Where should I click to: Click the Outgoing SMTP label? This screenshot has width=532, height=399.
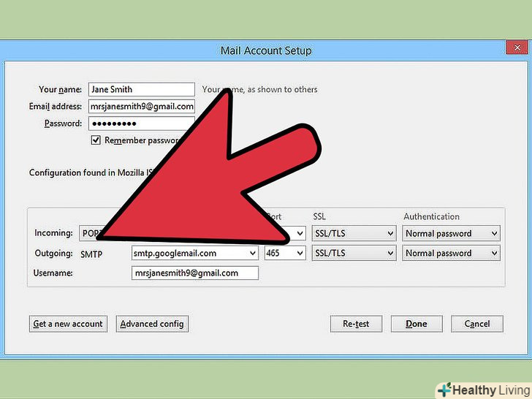[x=91, y=254]
